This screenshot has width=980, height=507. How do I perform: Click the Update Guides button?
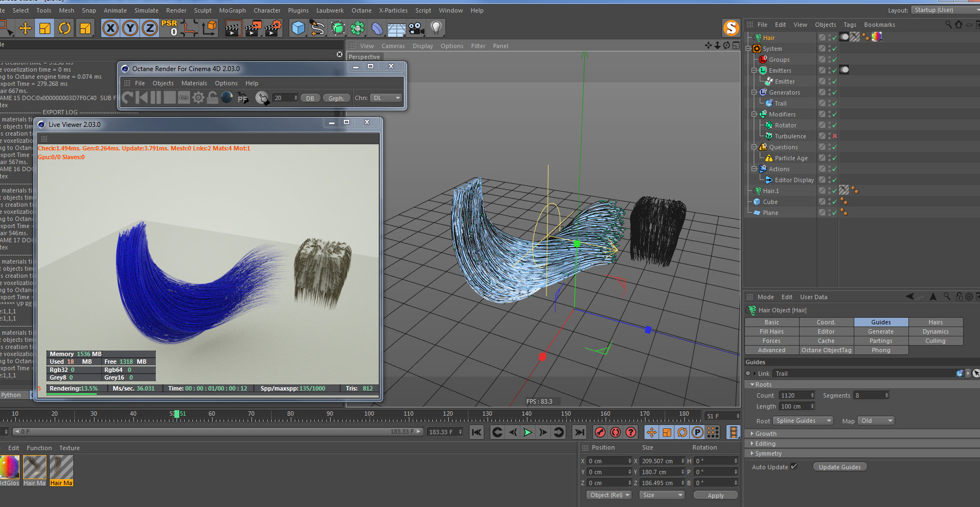(840, 467)
